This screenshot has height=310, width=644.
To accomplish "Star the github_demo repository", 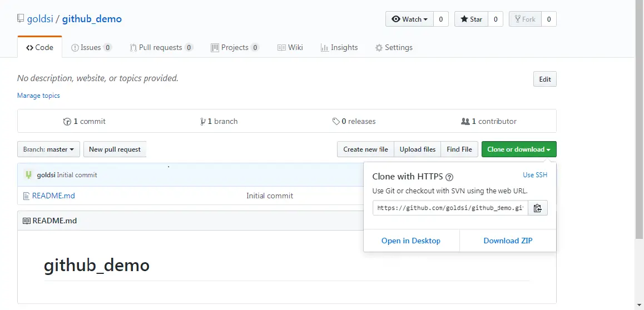I will click(471, 19).
